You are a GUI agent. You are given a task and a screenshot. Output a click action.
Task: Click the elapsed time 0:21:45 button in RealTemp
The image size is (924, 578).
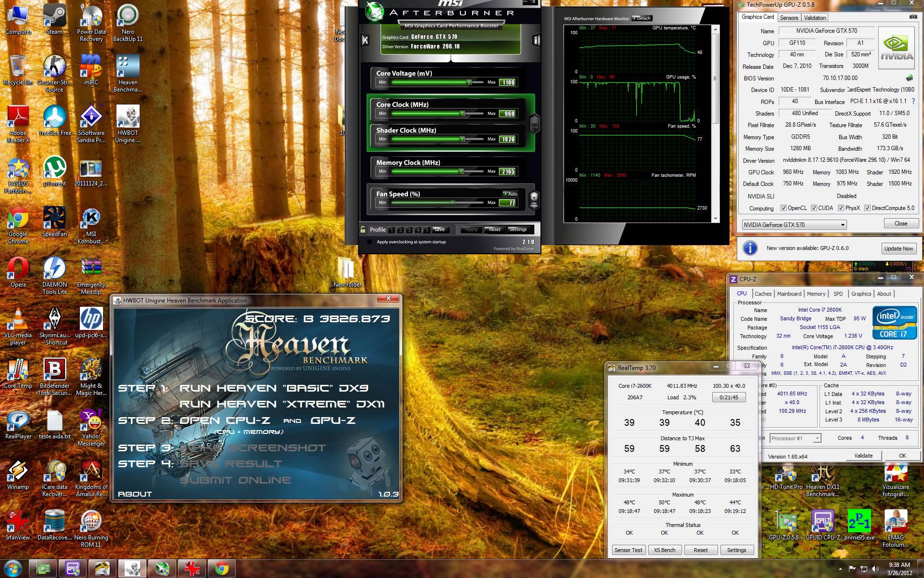point(729,397)
